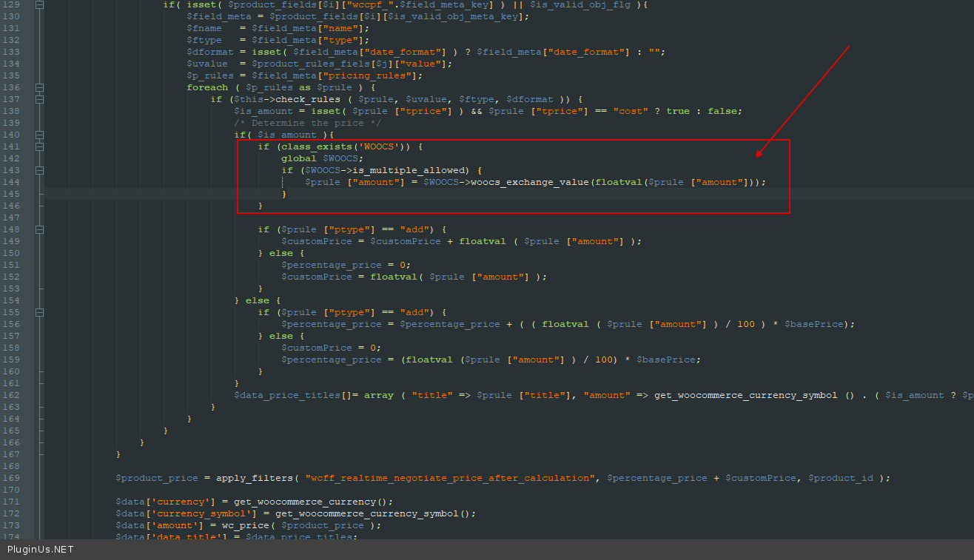Click the PluginUs.NET watermark label
The image size is (974, 560).
pos(41,550)
